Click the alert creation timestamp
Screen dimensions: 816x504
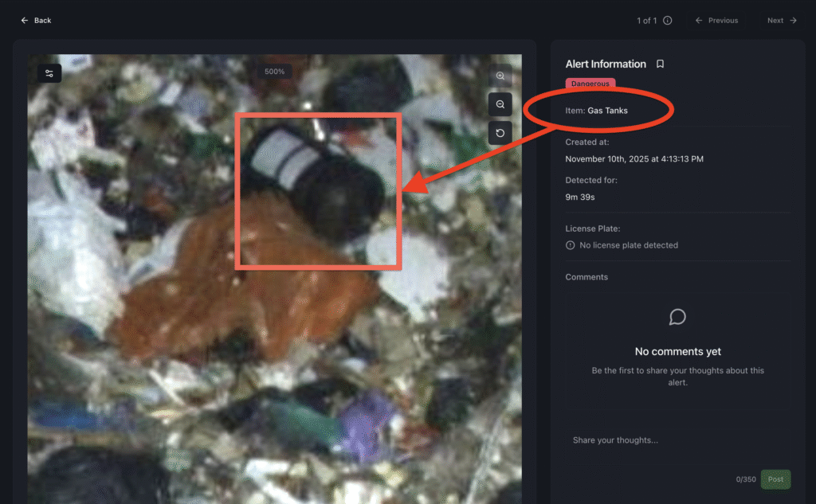point(634,159)
